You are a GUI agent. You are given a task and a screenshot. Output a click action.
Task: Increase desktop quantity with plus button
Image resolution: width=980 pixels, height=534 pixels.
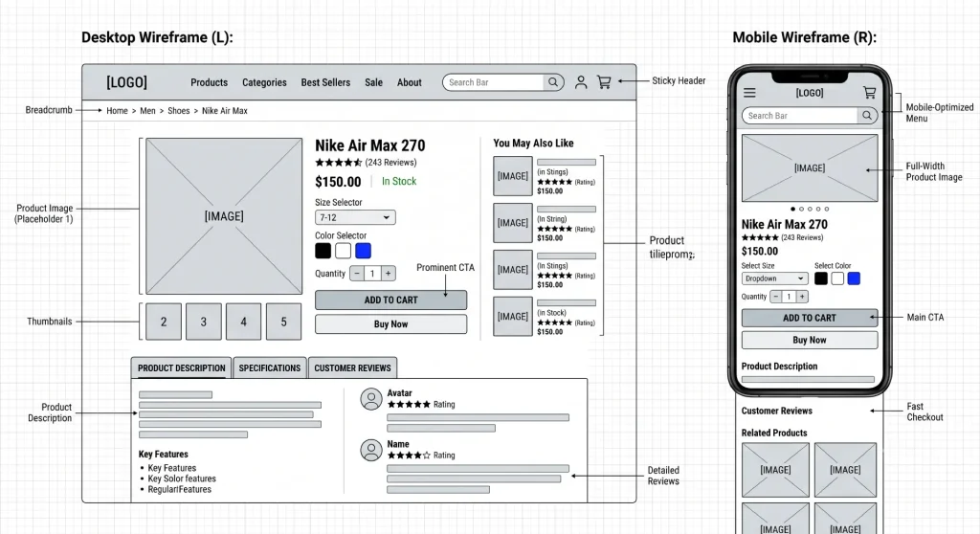click(x=389, y=274)
